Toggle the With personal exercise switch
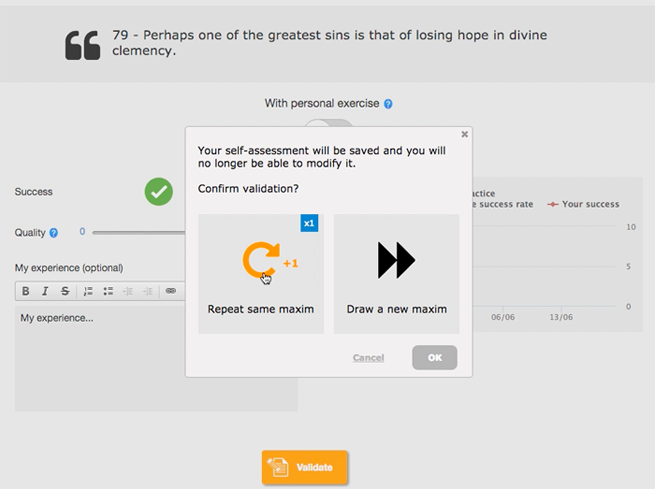This screenshot has height=489, width=655. pyautogui.click(x=329, y=123)
